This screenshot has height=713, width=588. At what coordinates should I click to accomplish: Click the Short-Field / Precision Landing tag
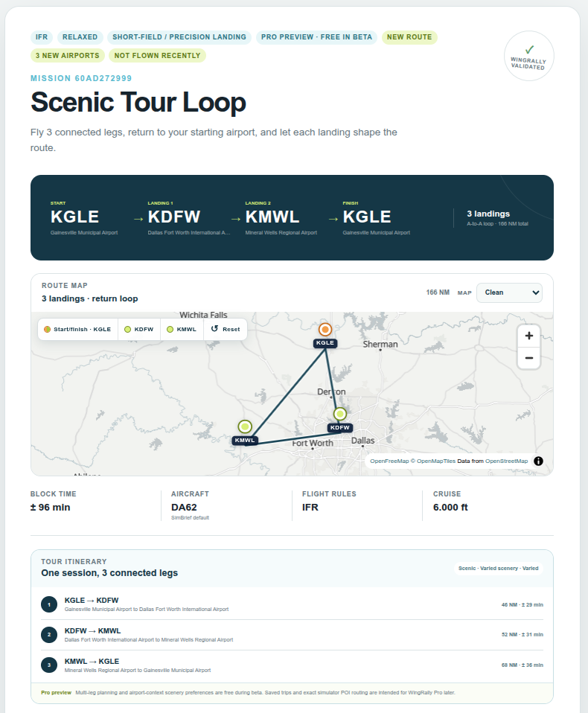pyautogui.click(x=179, y=37)
